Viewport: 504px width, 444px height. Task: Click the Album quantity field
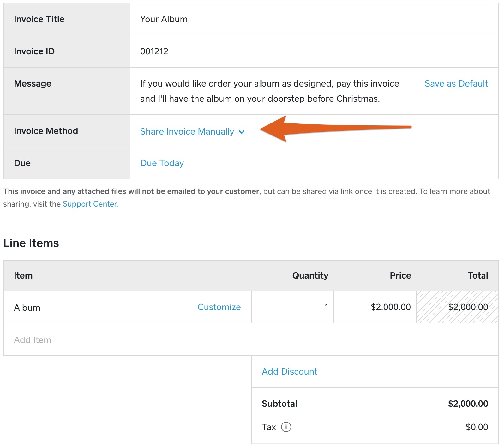point(293,307)
